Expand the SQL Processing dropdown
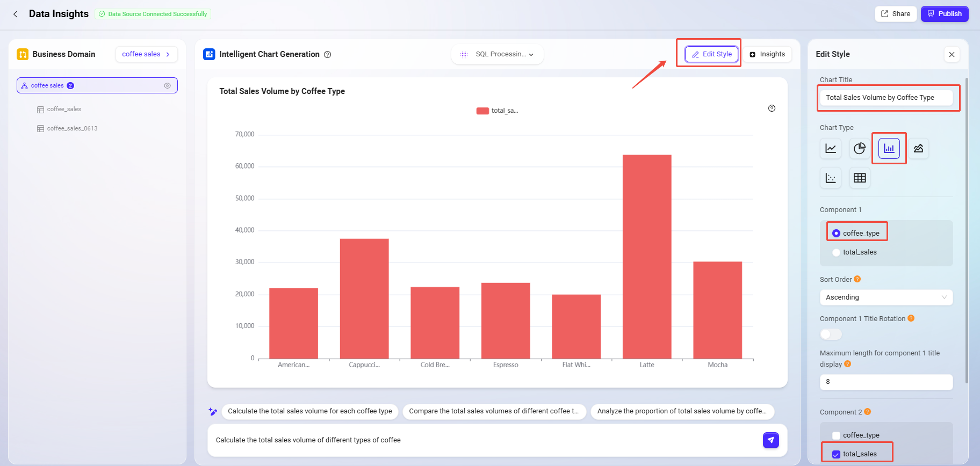The image size is (980, 466). (x=498, y=54)
